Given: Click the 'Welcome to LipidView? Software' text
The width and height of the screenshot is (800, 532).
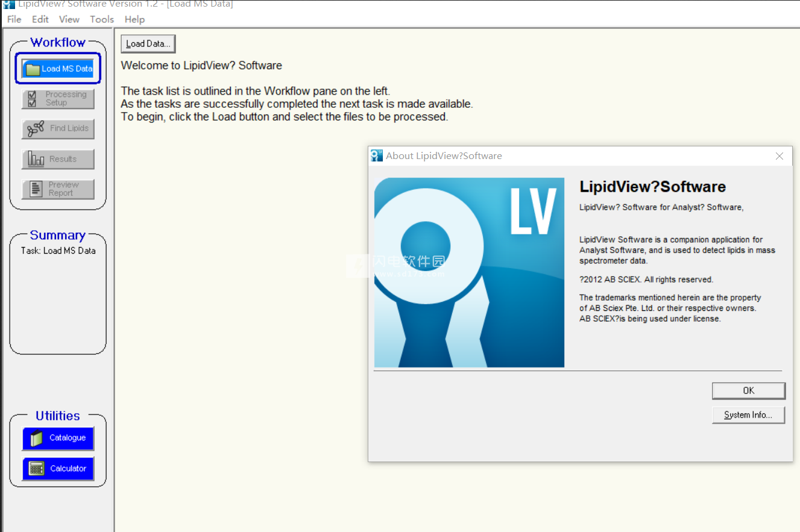Looking at the screenshot, I should pos(201,66).
